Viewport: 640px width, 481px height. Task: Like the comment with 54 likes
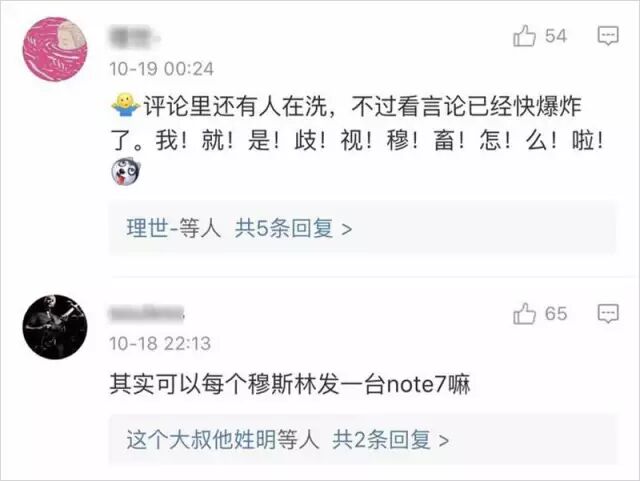524,36
